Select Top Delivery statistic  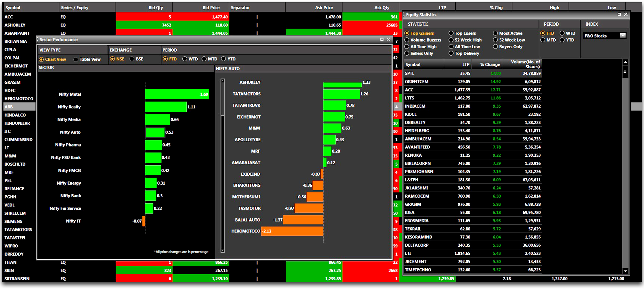pyautogui.click(x=464, y=53)
